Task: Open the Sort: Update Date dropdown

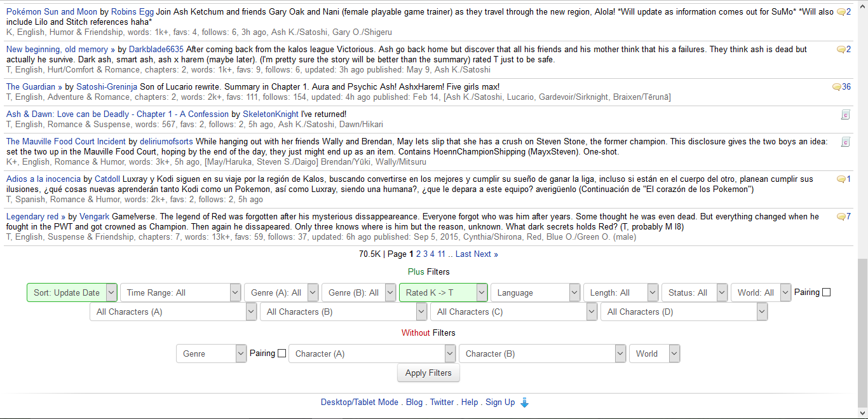Action: pyautogui.click(x=72, y=292)
